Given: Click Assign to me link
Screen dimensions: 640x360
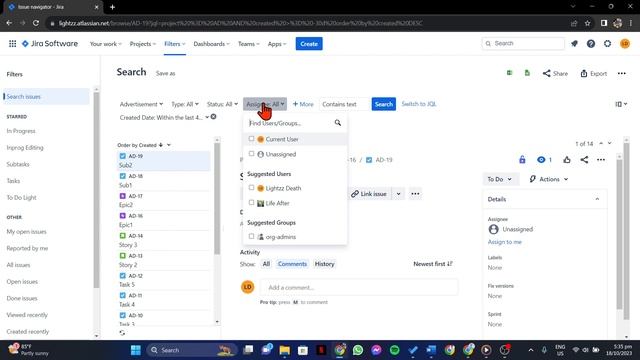Looking at the screenshot, I should click(504, 242).
